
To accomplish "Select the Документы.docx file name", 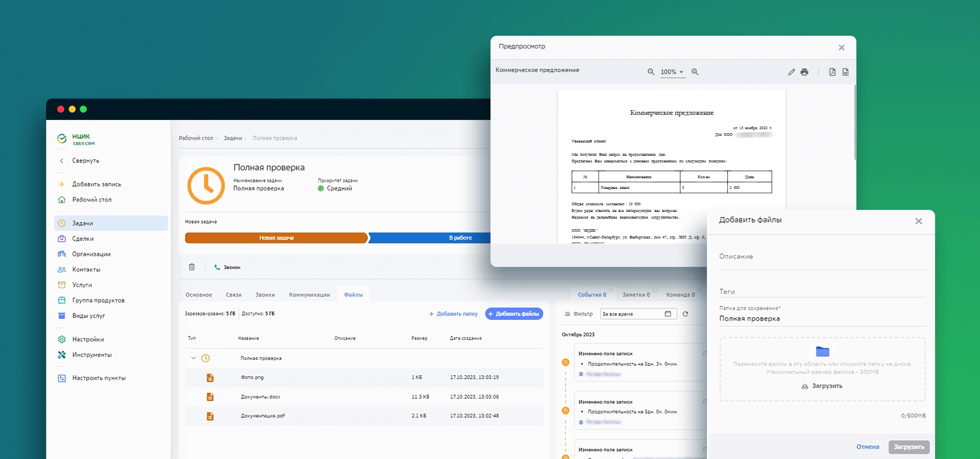I will (260, 397).
